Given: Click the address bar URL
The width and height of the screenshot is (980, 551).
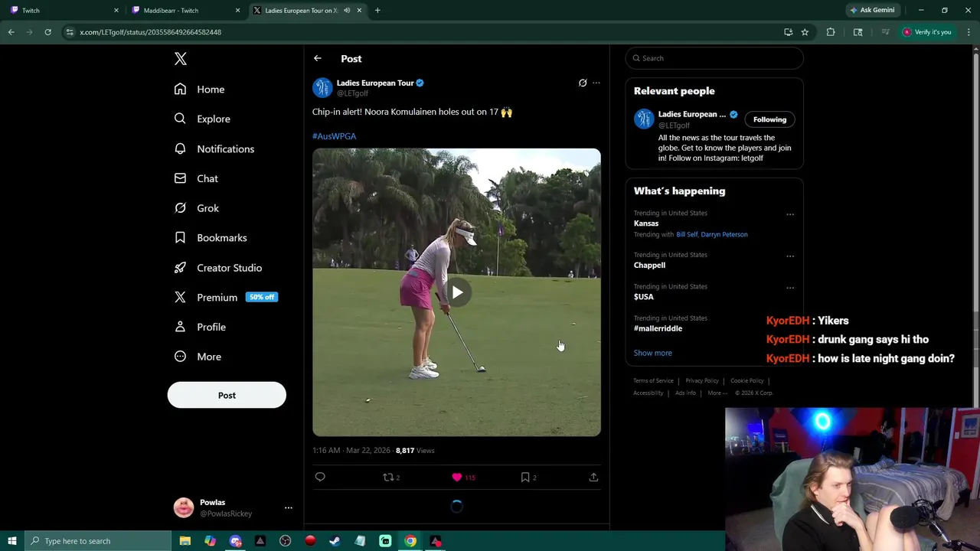Looking at the screenshot, I should (150, 32).
